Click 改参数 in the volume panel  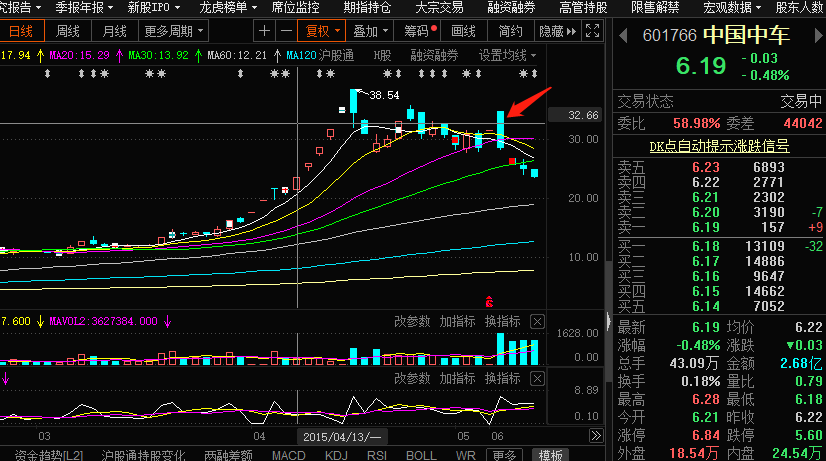click(x=412, y=321)
